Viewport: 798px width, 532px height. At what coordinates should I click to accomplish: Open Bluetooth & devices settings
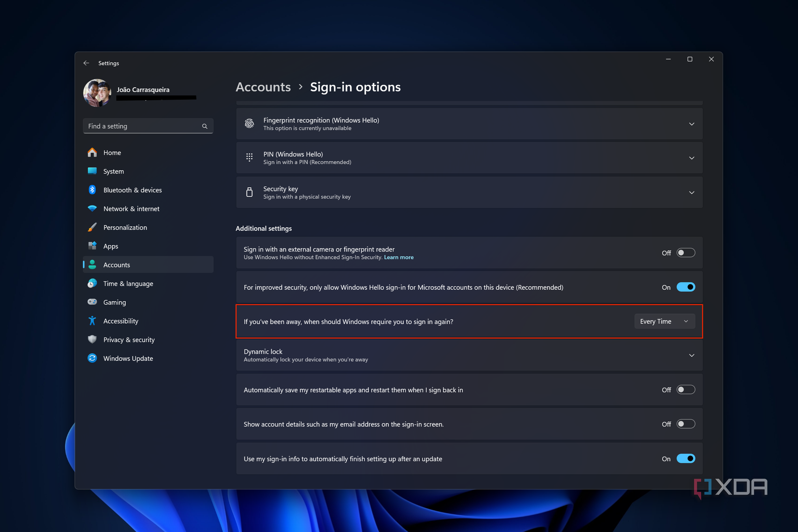tap(92, 190)
